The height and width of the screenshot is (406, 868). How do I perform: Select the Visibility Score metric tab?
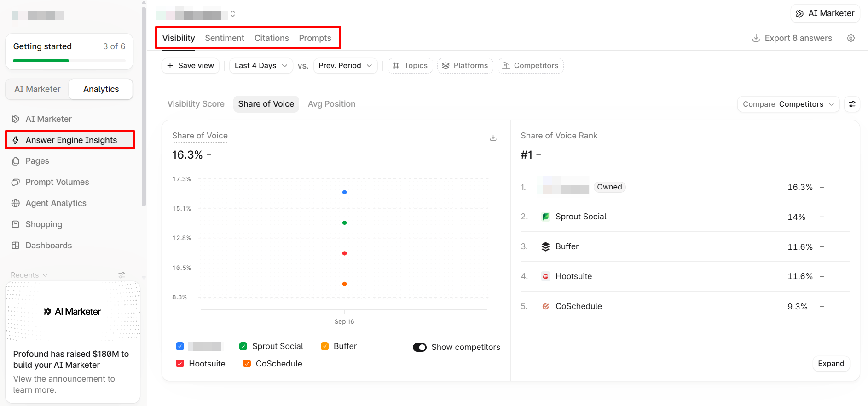tap(196, 104)
